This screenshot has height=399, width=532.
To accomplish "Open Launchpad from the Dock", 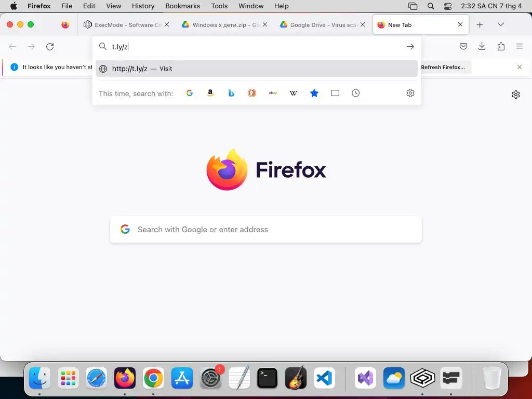I will pos(68,378).
